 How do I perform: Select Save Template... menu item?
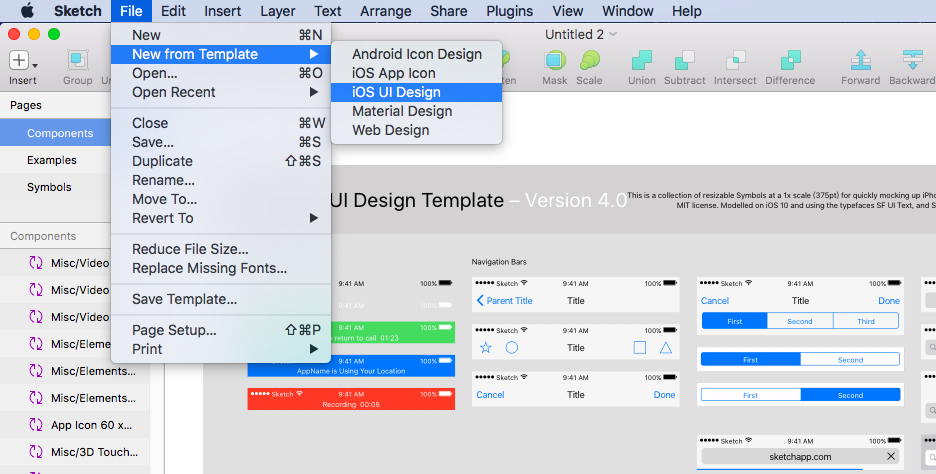221,299
